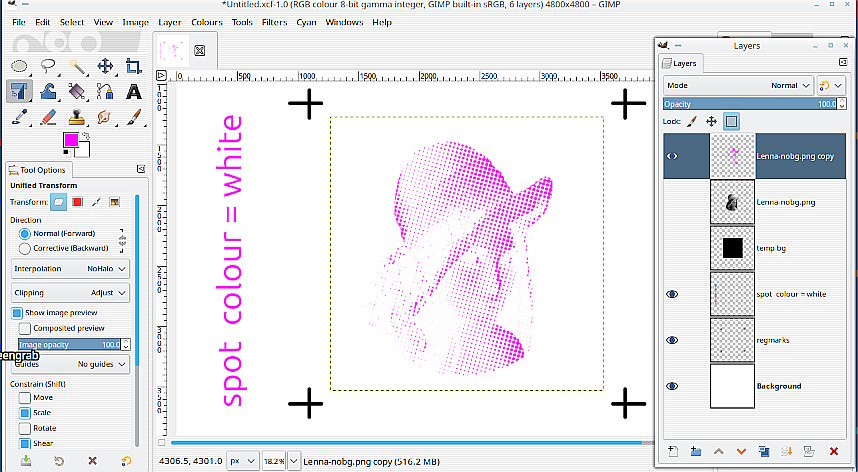Select the Gradient tool
Viewport: 858px width, 472px height.
click(77, 91)
